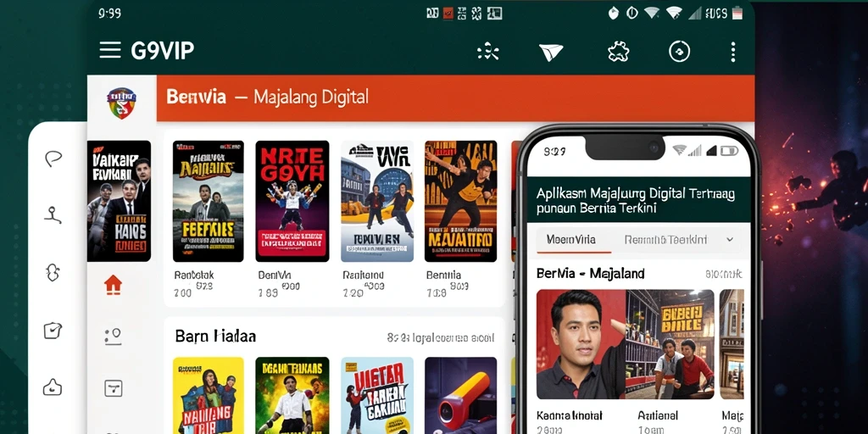The image size is (868, 434).
Task: Open the three-dot overflow menu
Action: point(733,52)
